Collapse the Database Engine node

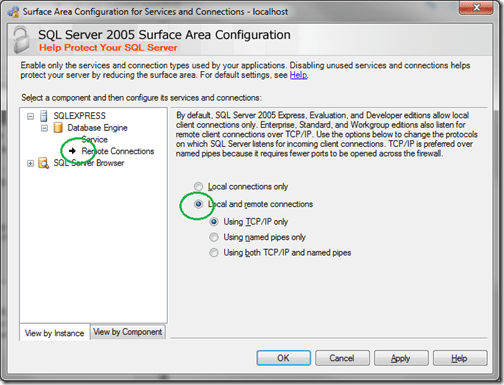pos(44,128)
